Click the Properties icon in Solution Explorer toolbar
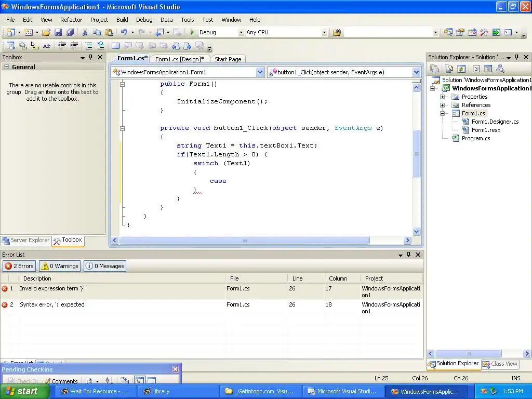Viewport: 532px width, 399px height. point(435,69)
